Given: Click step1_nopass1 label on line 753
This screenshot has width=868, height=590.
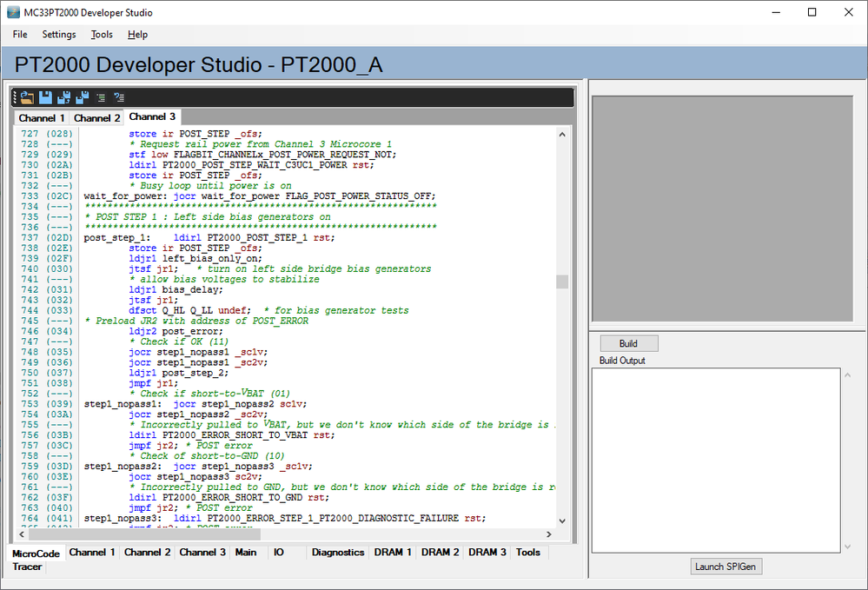Looking at the screenshot, I should (123, 404).
